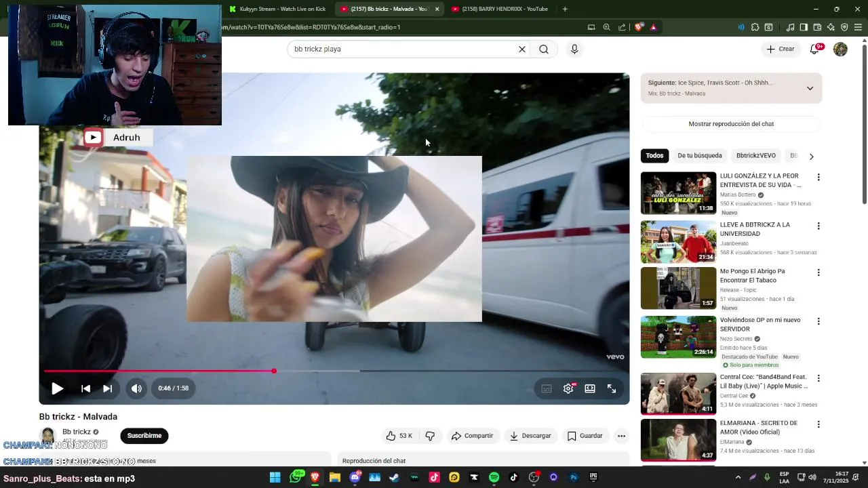Viewport: 868px width, 488px height.
Task: Open the Crear button
Action: coord(781,49)
